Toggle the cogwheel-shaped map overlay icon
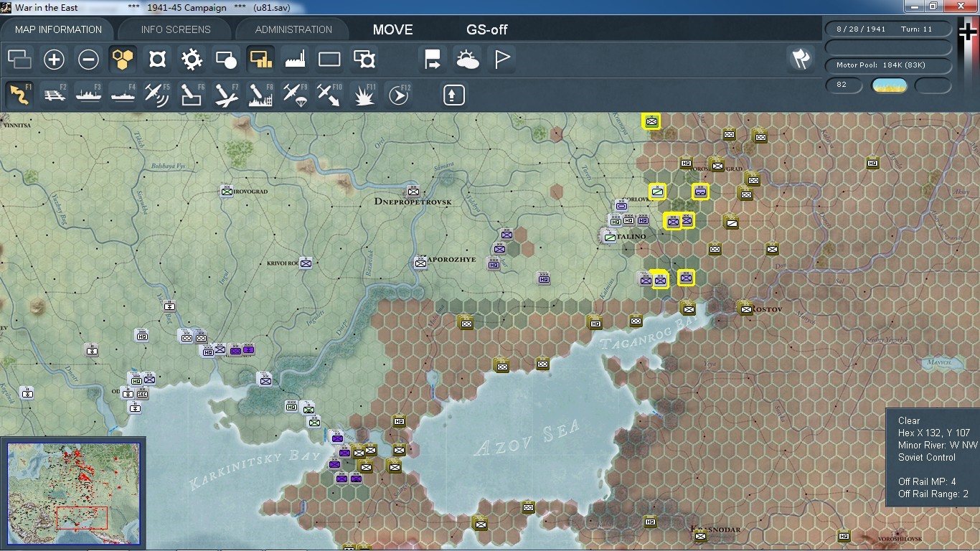 pyautogui.click(x=192, y=60)
